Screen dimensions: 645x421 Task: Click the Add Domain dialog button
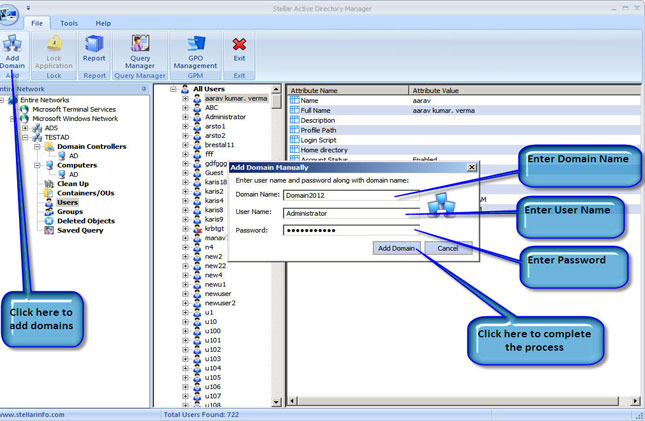tap(397, 248)
